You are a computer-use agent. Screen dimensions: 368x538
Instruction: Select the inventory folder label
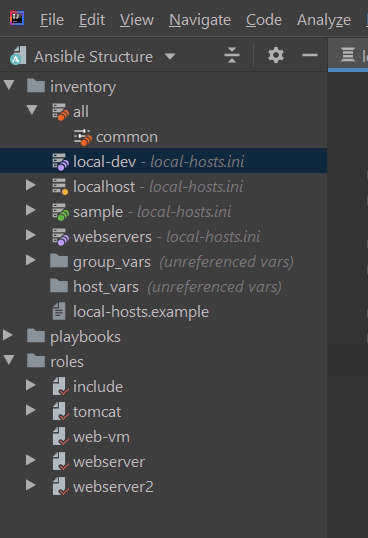click(83, 87)
